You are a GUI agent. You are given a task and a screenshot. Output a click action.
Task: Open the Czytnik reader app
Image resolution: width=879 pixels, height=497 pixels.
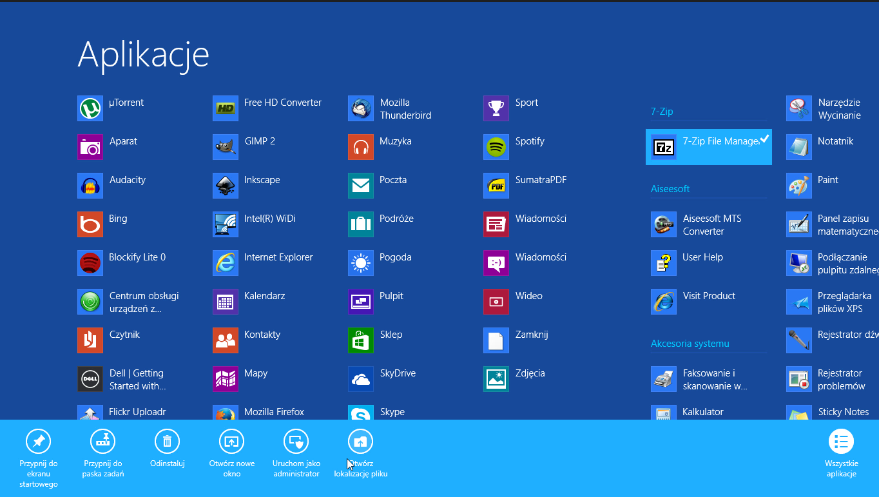click(90, 340)
